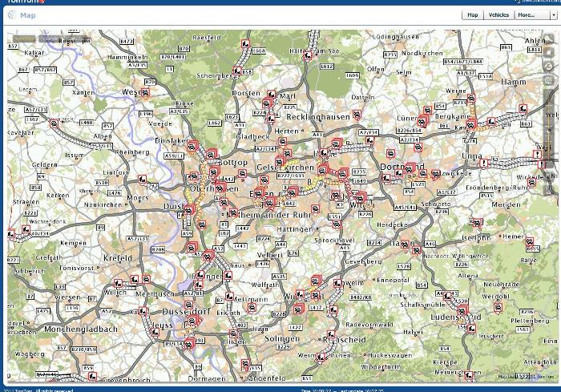
Task: Click the traffic jam icon above Langenfeld
Action: (245, 364)
